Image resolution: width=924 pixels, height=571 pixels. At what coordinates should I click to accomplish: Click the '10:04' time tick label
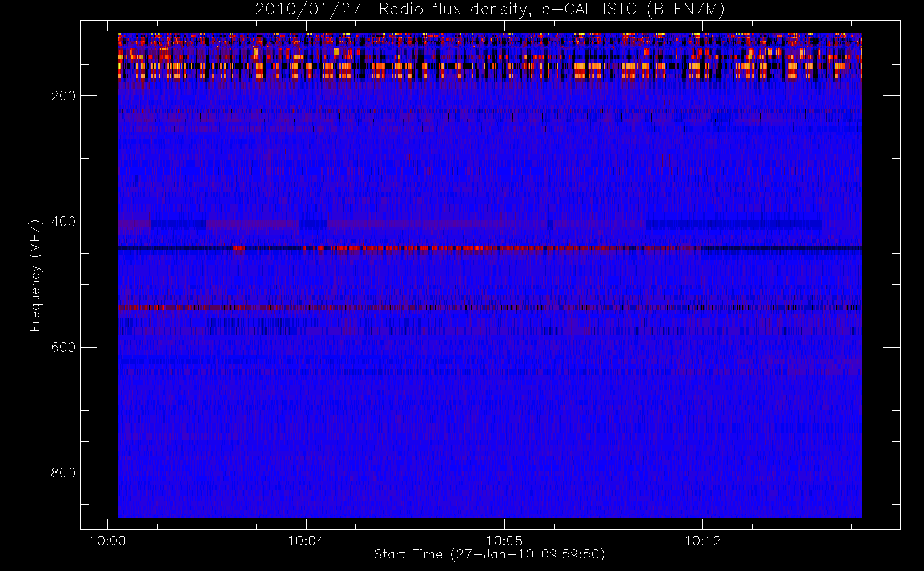pyautogui.click(x=306, y=541)
